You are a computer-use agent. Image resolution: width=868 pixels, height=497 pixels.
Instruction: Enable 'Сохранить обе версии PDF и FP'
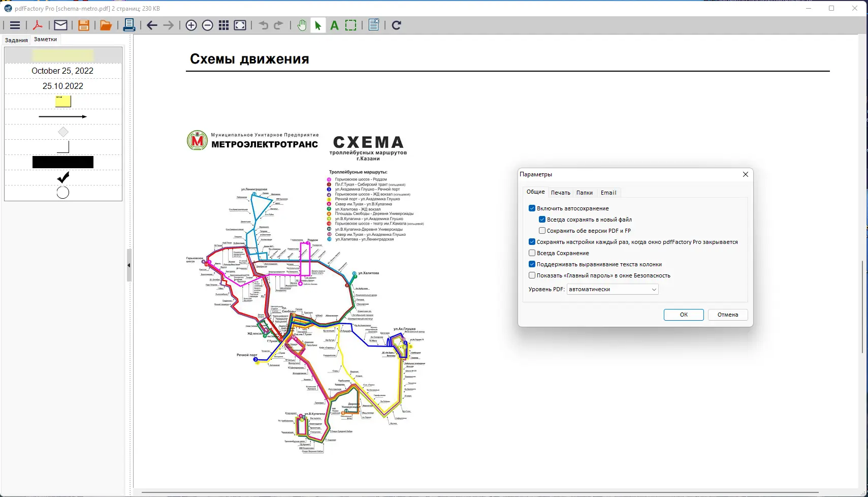(x=542, y=231)
